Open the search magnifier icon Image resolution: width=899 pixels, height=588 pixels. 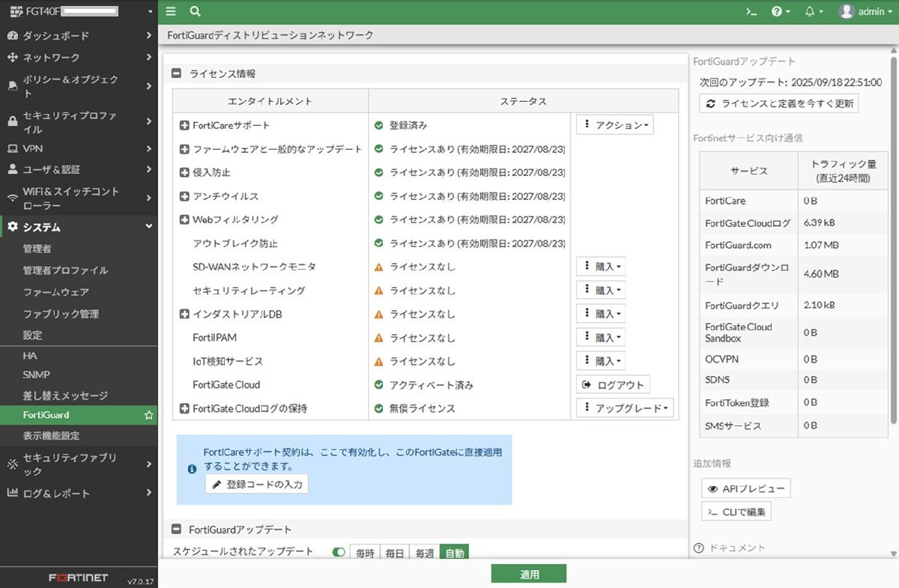coord(195,11)
